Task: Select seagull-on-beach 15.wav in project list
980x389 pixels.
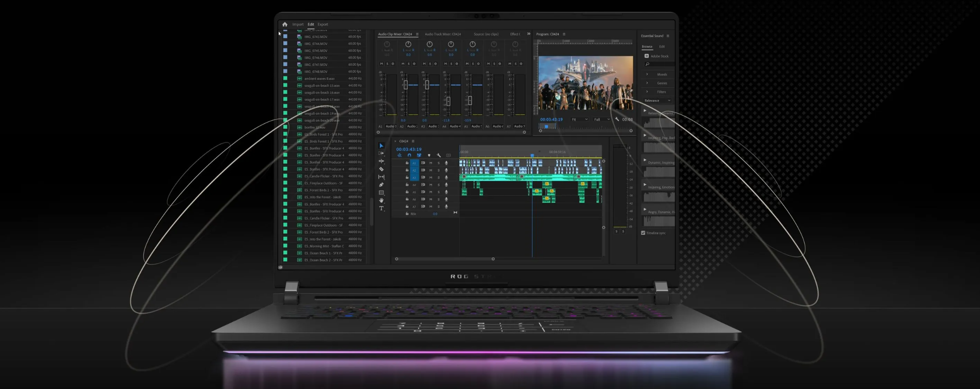Action: 322,85
